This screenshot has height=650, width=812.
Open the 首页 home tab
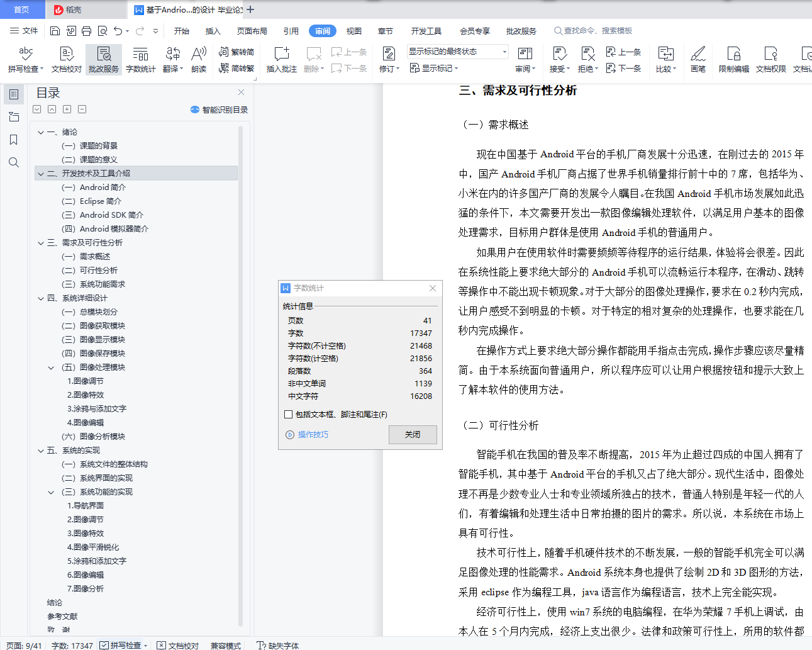click(x=22, y=9)
